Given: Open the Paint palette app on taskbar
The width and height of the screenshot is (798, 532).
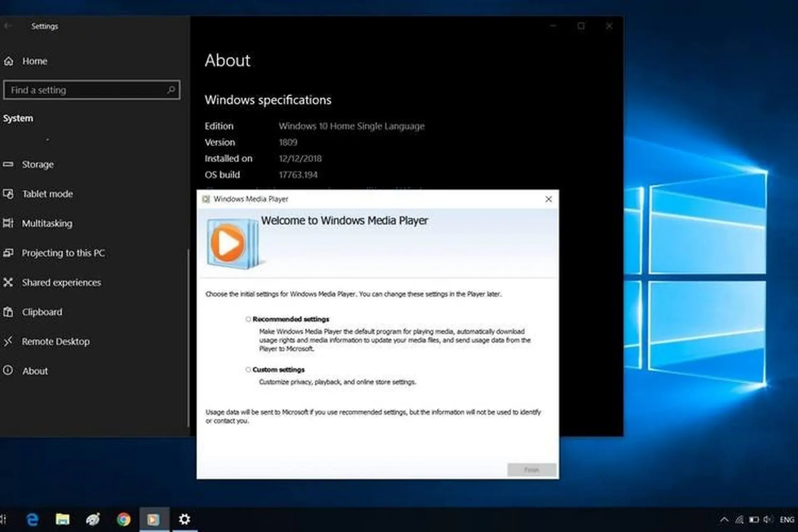Looking at the screenshot, I should point(93,520).
